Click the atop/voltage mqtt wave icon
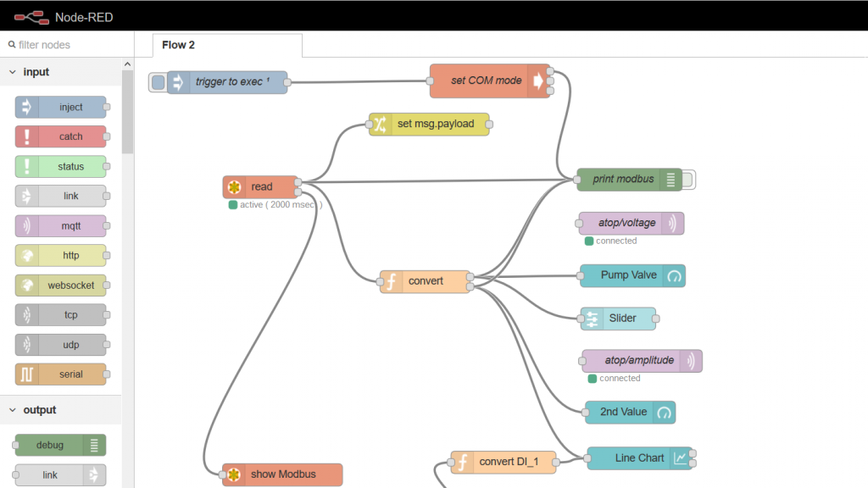 tap(672, 223)
